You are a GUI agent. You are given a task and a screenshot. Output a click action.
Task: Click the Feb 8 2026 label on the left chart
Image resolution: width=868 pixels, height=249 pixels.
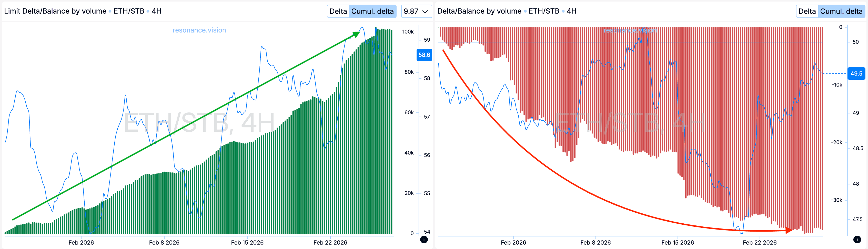click(x=164, y=243)
